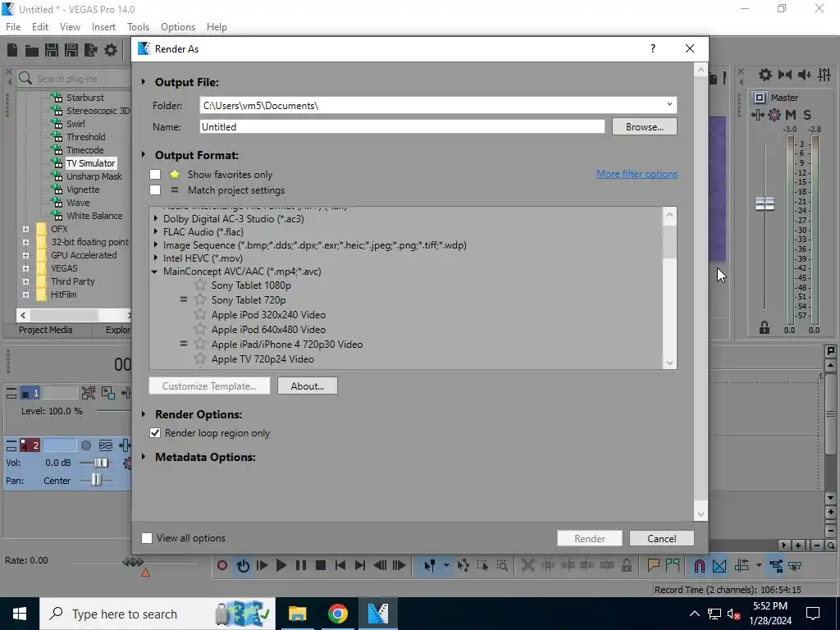Image resolution: width=840 pixels, height=630 pixels.
Task: Toggle the Master fader lock icon
Action: click(765, 328)
